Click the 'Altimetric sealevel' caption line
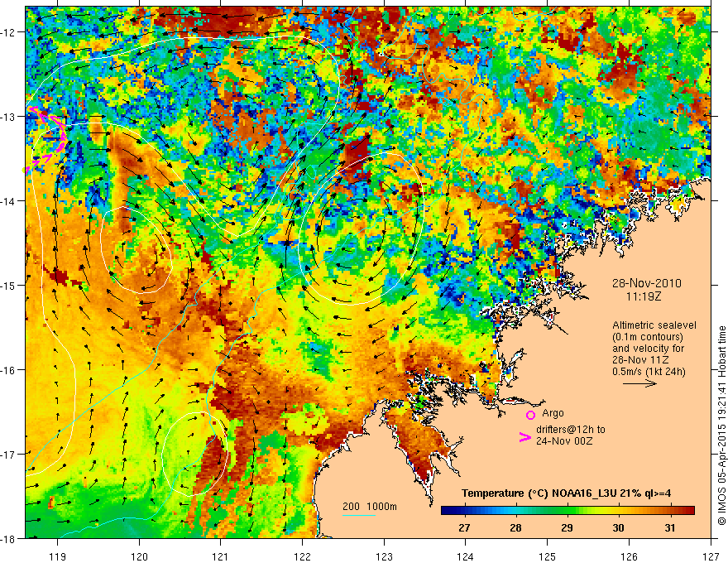Viewport: 728px width, 563px height. (x=654, y=325)
